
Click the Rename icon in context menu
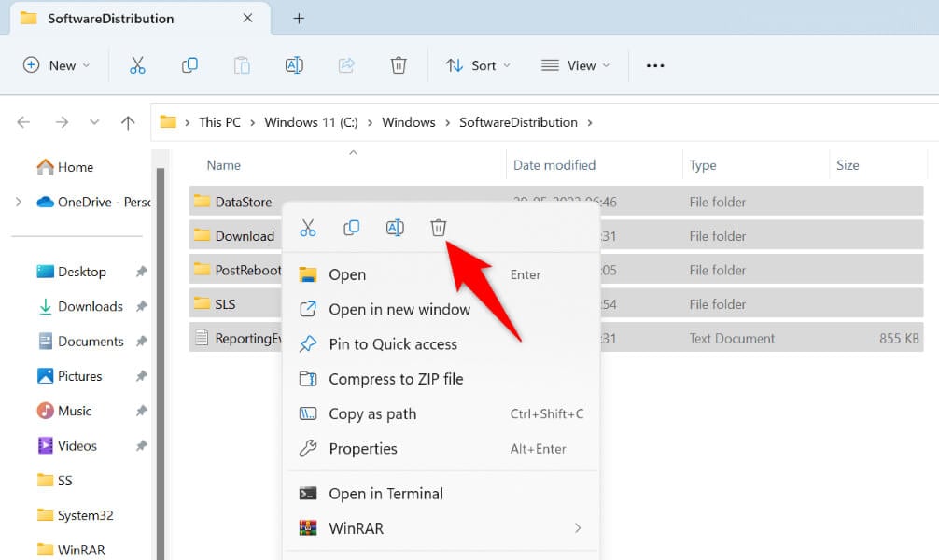[395, 228]
